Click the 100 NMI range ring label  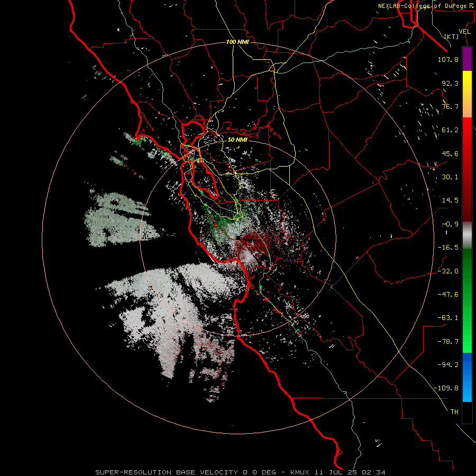coord(237,42)
